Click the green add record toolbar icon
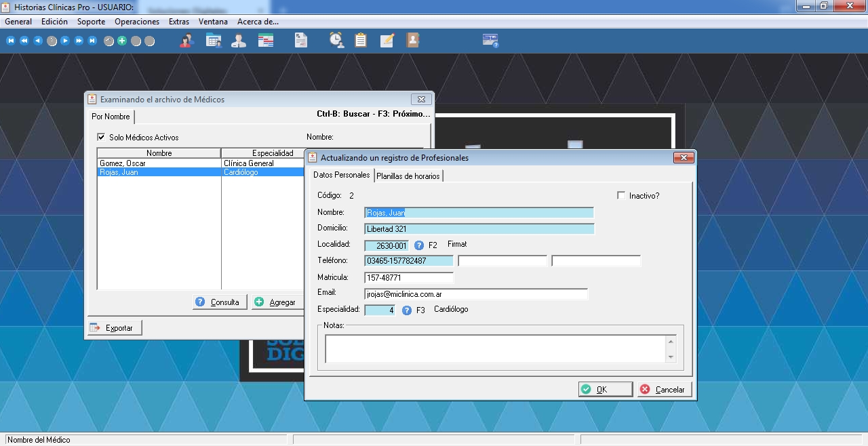The image size is (868, 446). tap(122, 41)
